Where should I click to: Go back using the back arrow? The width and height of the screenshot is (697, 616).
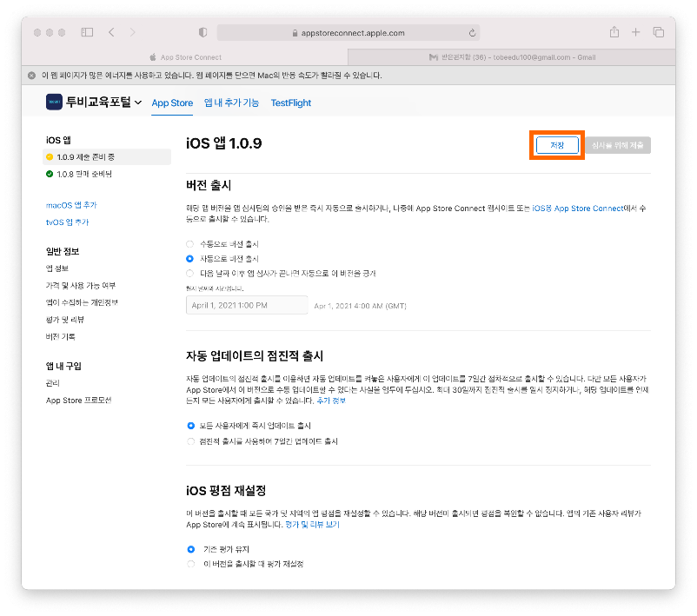[111, 32]
